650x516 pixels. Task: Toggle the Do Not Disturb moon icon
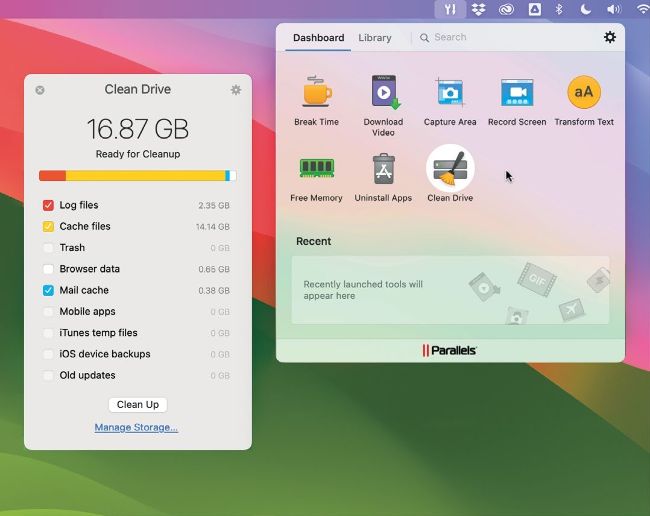(585, 9)
